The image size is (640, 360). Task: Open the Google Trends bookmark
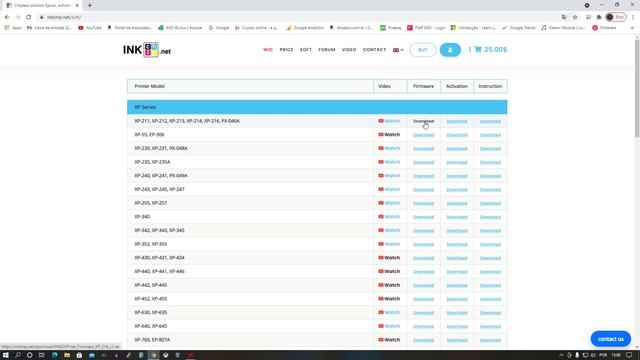pyautogui.click(x=519, y=28)
